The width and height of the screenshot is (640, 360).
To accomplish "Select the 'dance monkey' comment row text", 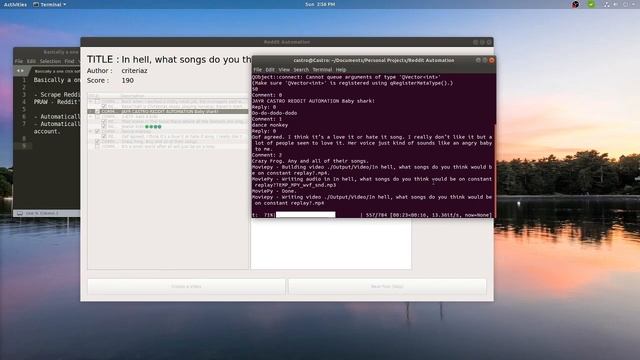I will (x=136, y=131).
